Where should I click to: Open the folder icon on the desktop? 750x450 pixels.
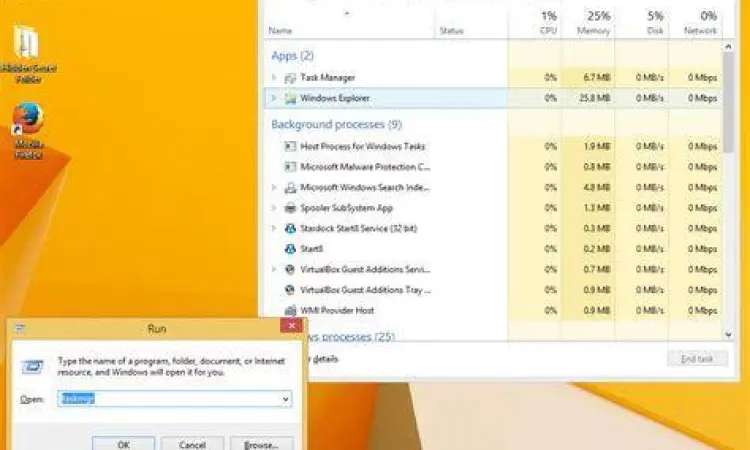[26, 43]
